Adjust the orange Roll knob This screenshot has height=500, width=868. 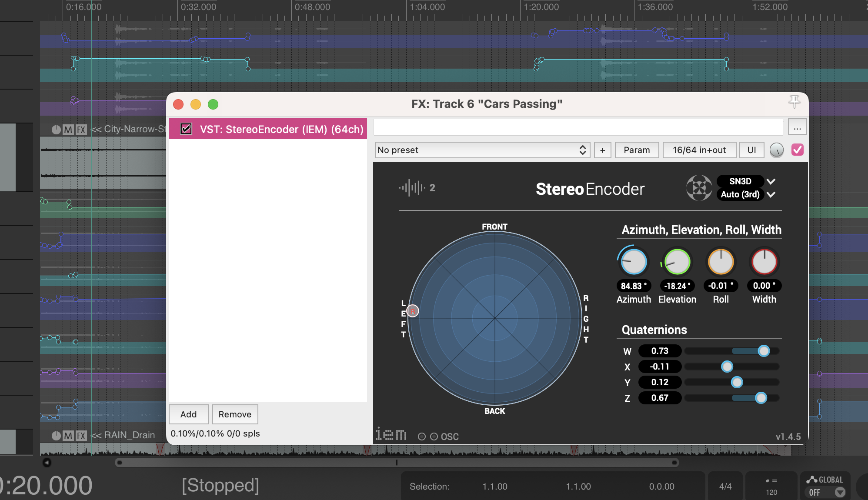(x=721, y=262)
